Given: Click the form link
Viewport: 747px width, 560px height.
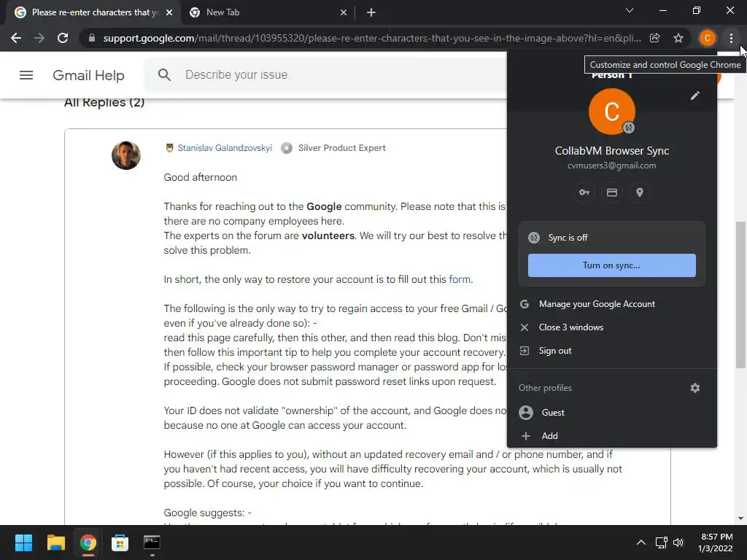Looking at the screenshot, I should click(x=460, y=279).
